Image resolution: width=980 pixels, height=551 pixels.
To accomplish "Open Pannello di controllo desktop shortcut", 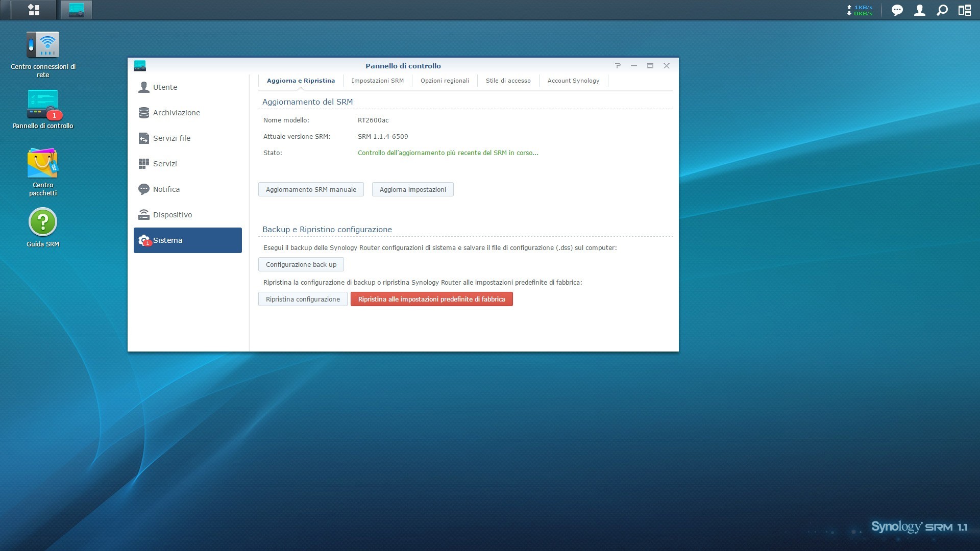I will click(43, 105).
